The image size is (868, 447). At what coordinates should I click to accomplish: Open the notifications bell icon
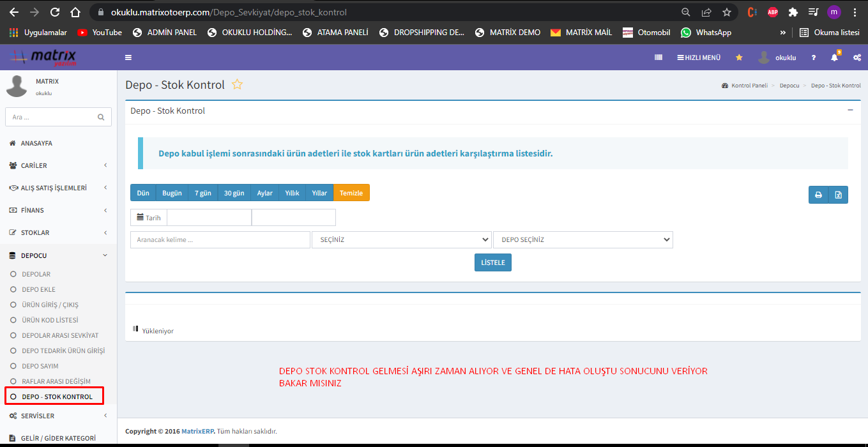coord(834,57)
